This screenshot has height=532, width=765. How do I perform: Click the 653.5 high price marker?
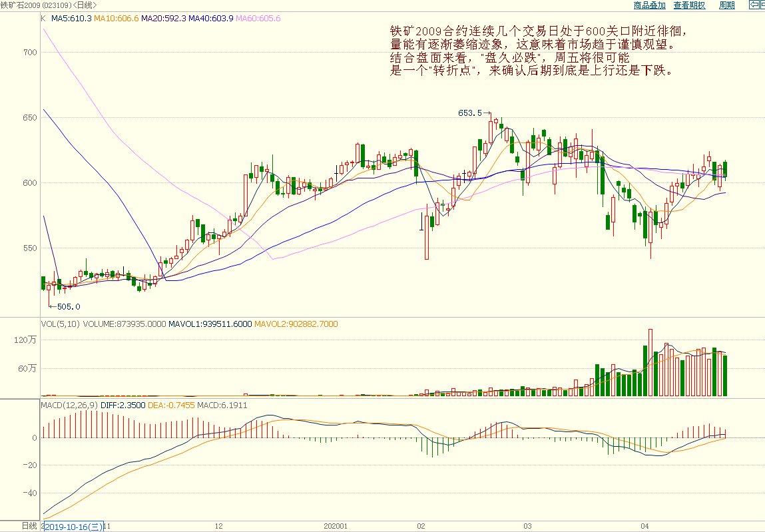(469, 113)
